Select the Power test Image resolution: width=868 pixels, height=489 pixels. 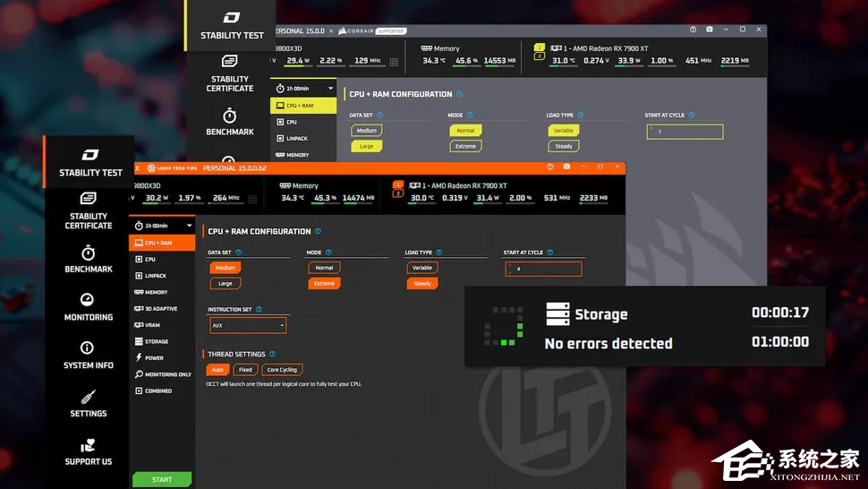[162, 357]
